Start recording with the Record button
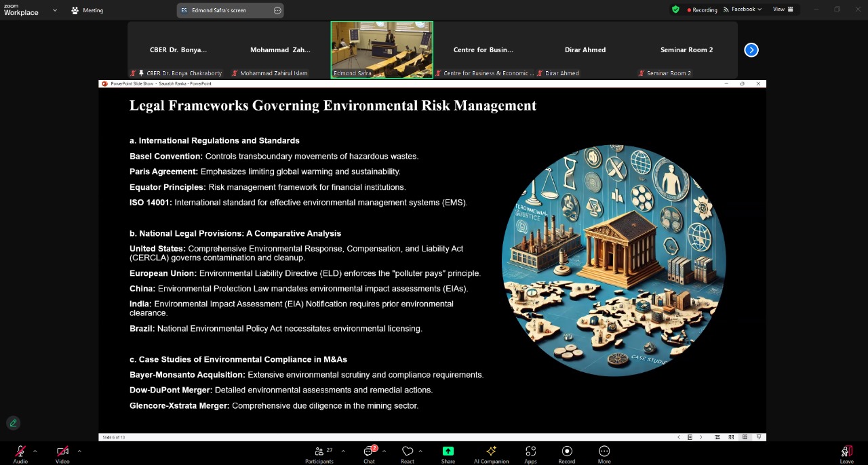 (567, 453)
